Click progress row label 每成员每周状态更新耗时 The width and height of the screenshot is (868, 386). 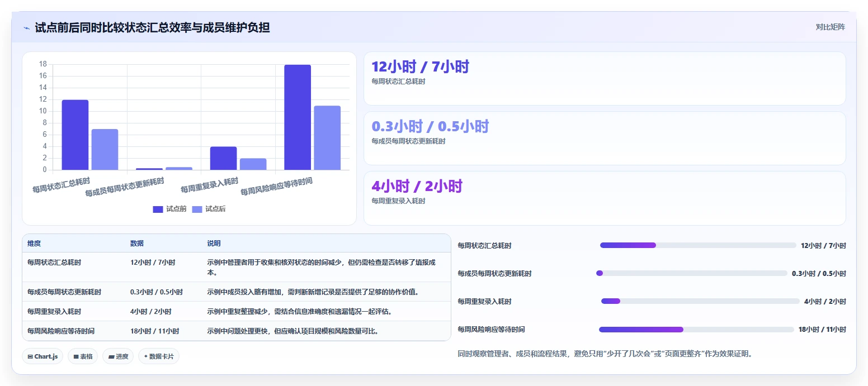pyautogui.click(x=494, y=273)
